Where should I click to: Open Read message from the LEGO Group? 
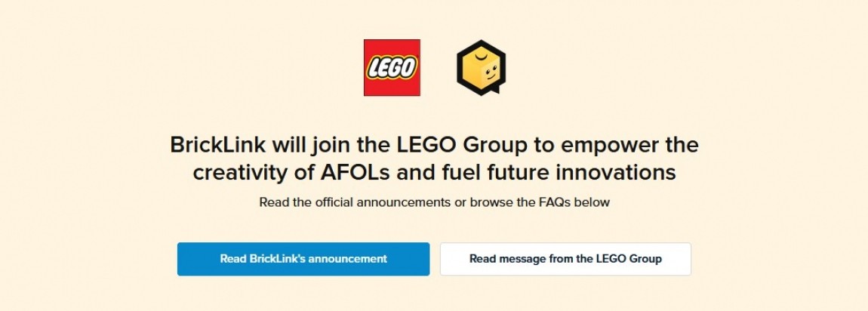565,259
